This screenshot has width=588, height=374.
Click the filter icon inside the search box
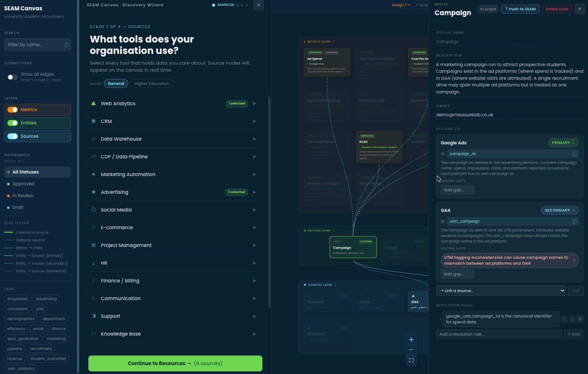[67, 45]
